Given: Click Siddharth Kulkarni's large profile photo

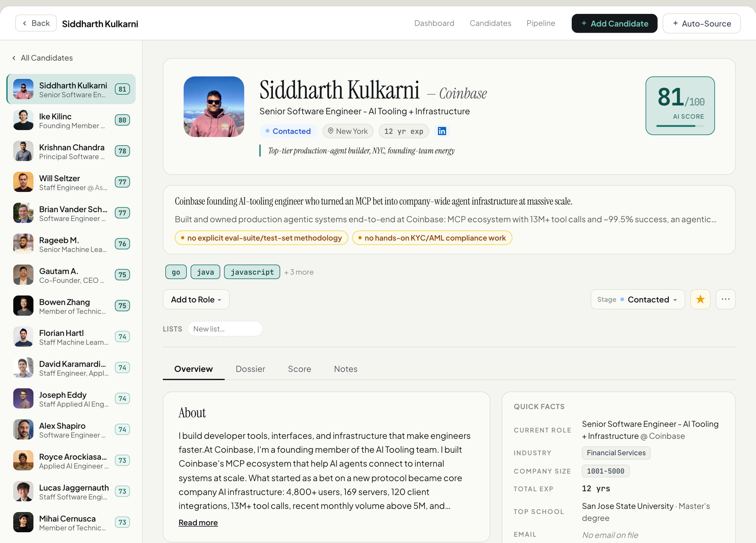Looking at the screenshot, I should tap(214, 107).
